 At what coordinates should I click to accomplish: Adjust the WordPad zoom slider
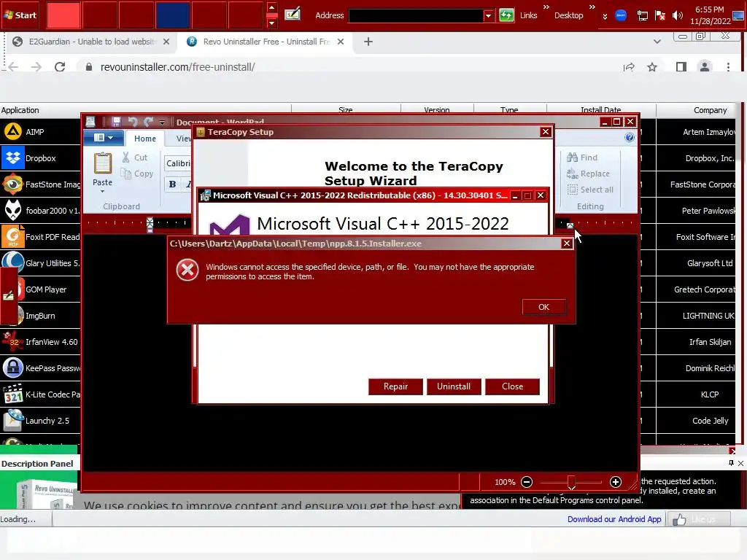coord(571,483)
